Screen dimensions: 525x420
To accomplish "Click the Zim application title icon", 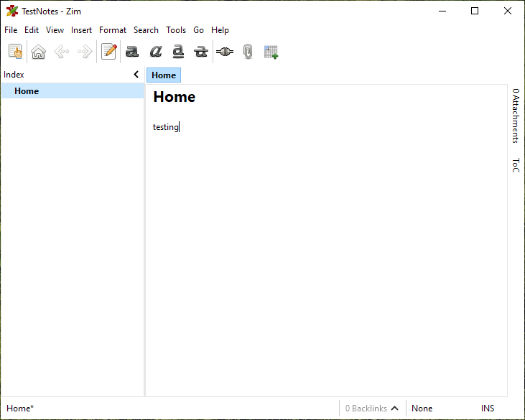I will [x=12, y=11].
